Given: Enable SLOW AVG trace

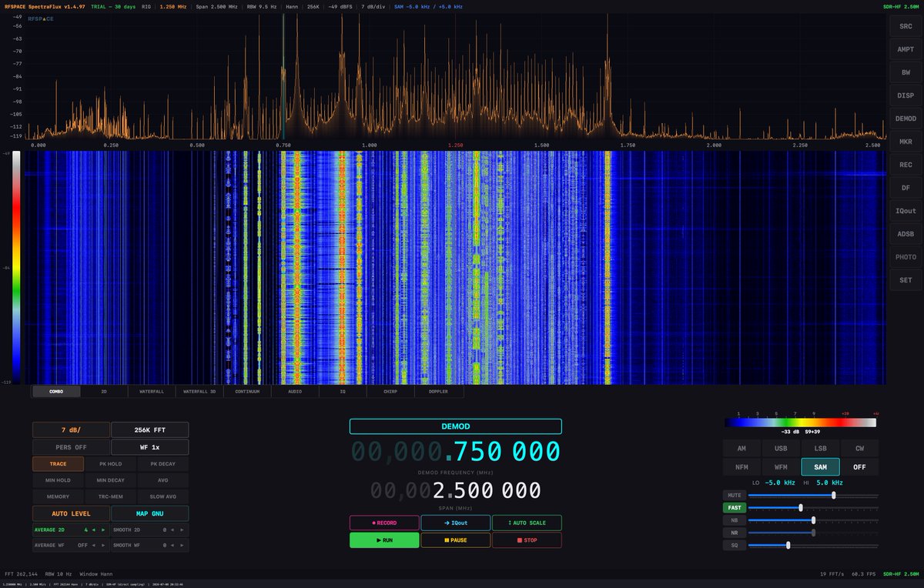Looking at the screenshot, I should click(163, 496).
